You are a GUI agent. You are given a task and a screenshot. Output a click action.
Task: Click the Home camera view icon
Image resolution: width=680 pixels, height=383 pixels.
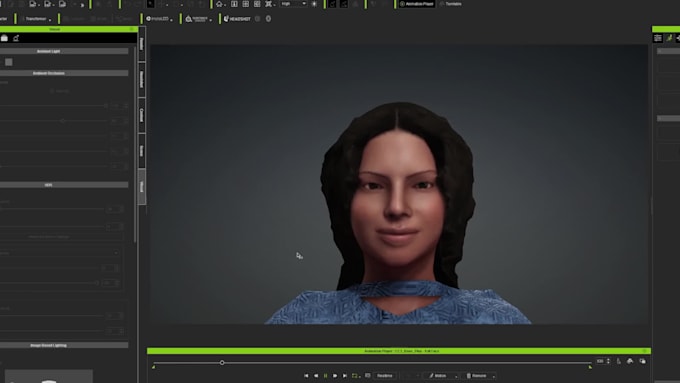pos(219,4)
